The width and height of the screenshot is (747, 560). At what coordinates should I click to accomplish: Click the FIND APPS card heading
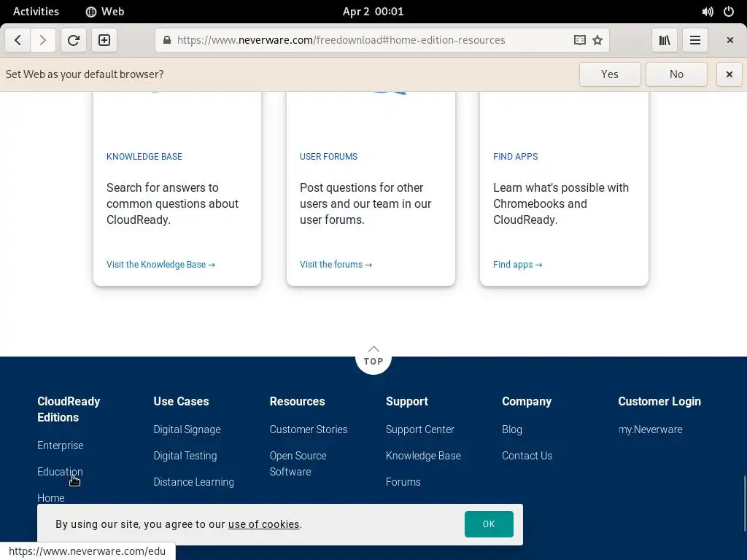tap(516, 157)
